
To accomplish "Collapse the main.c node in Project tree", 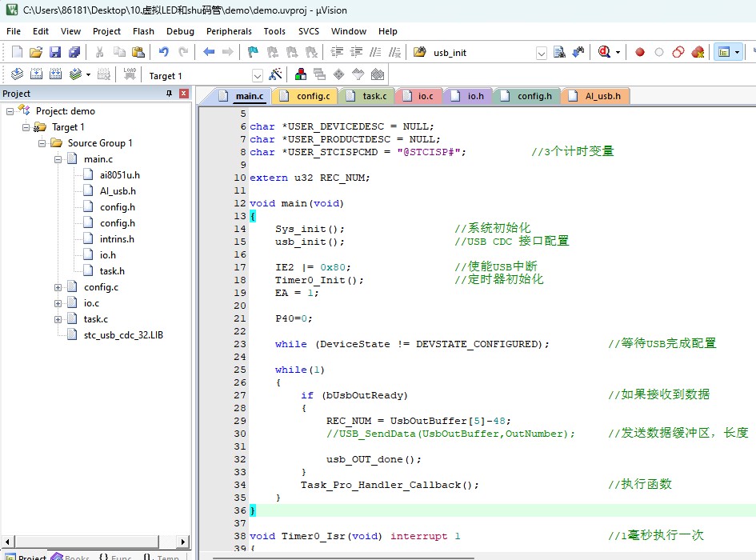I will 58,159.
